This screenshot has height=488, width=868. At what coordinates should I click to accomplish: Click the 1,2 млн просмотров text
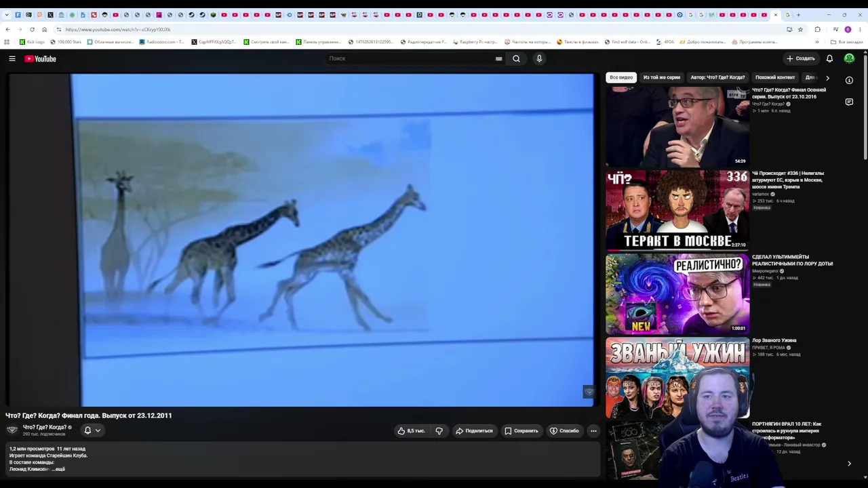click(32, 449)
